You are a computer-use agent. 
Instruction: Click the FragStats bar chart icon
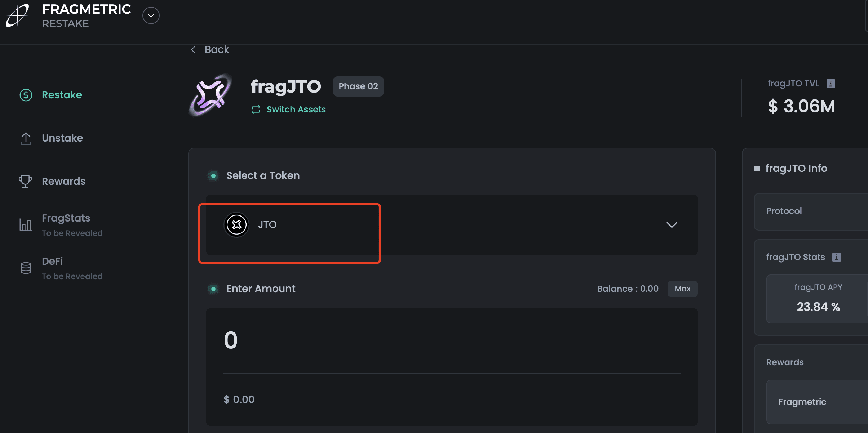26,225
